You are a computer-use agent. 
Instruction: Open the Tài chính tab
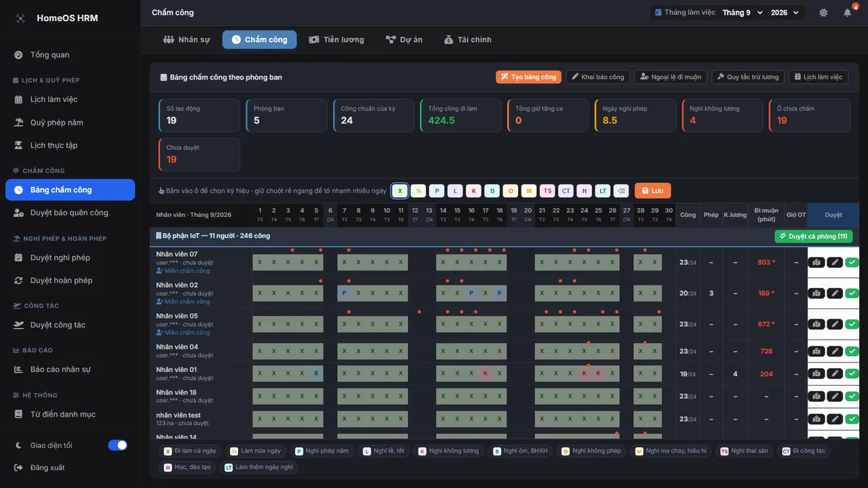[468, 40]
